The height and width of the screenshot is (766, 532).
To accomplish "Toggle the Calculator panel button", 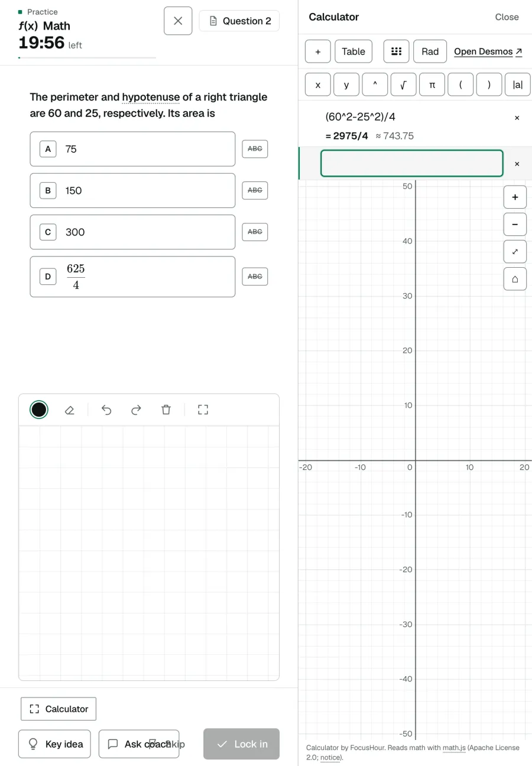I will point(59,709).
